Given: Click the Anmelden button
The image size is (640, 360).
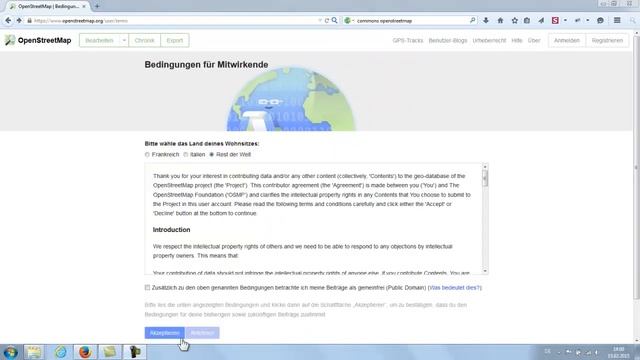Looking at the screenshot, I should pyautogui.click(x=567, y=40).
